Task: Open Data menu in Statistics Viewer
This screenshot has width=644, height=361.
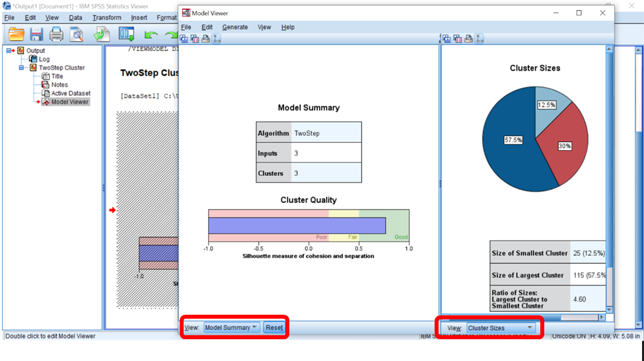Action: pyautogui.click(x=75, y=18)
